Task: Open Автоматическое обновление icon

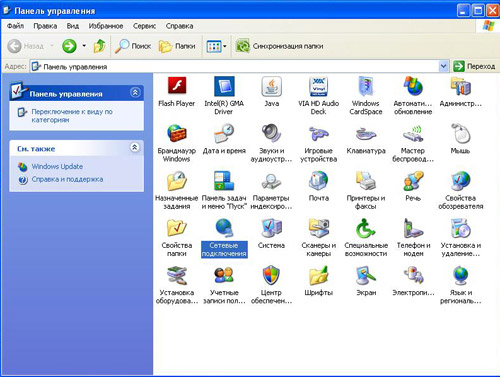Action: 413,87
